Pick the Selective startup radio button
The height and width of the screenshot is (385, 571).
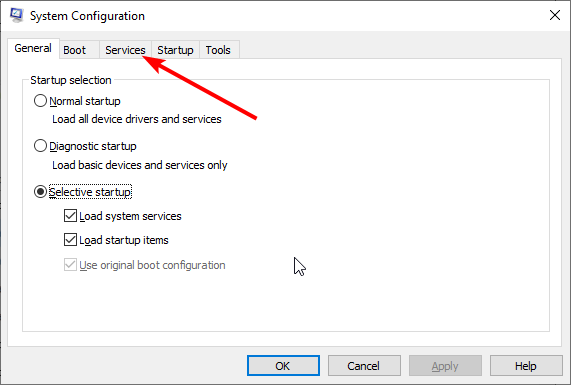tap(40, 192)
